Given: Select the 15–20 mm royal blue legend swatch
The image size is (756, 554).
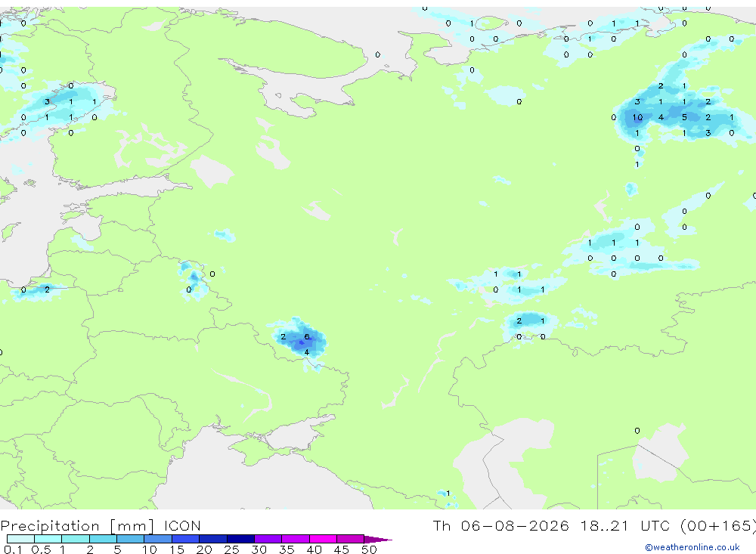Looking at the screenshot, I should 185,539.
